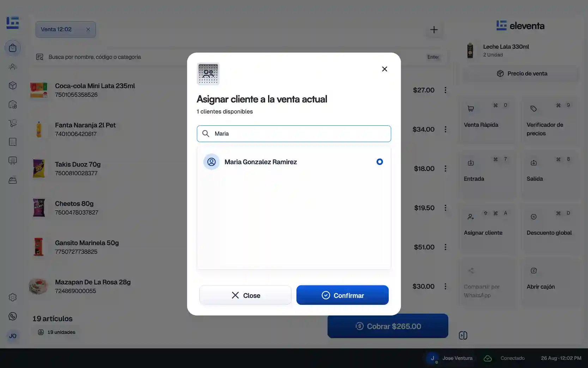Select the Maria Gonzalez Ramirez radio button
Screen dimensions: 588x368
[380, 162]
